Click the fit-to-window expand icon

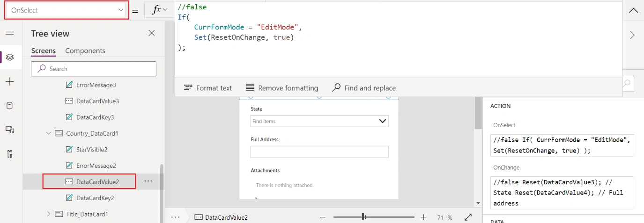coord(468,217)
